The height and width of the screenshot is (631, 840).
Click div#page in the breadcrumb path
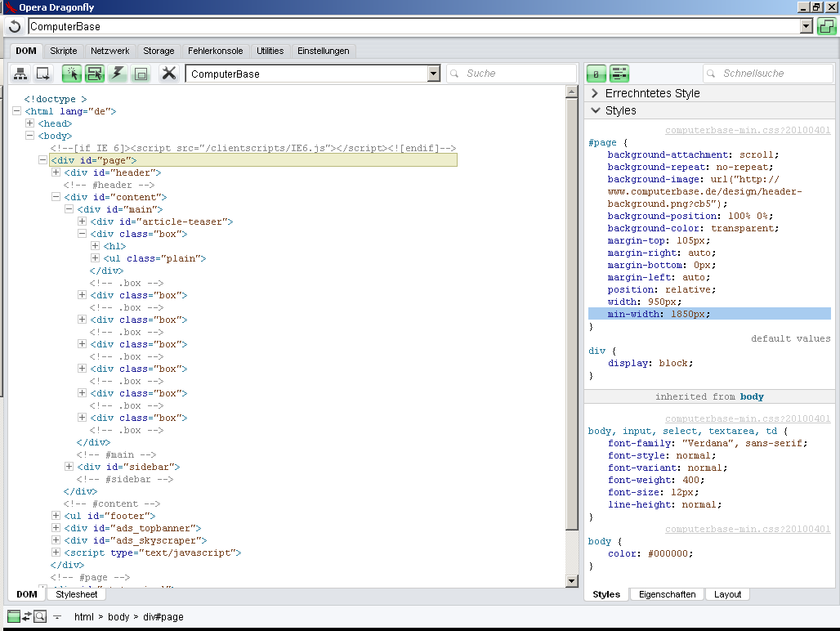[163, 617]
